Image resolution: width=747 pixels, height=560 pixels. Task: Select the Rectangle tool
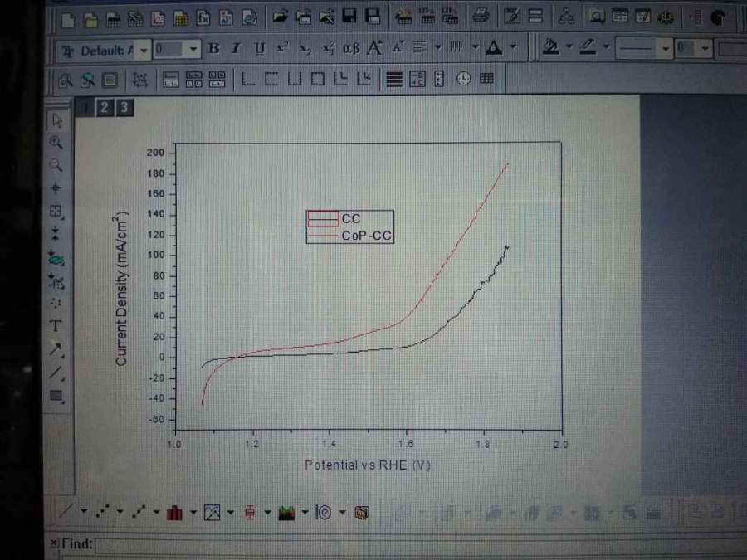[x=56, y=397]
